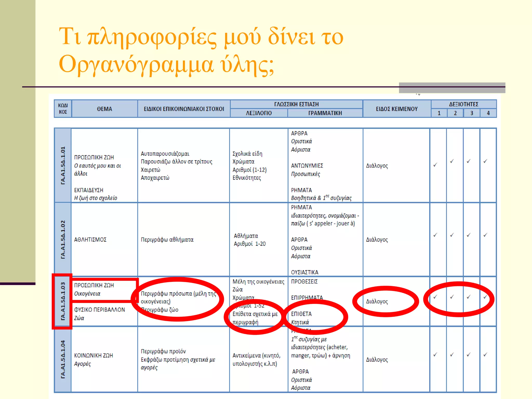The image size is (532, 399).
Task: Click skill 3 checkmark in row ΓΑ.Α1.5Δ.1.04
Action: tap(469, 354)
